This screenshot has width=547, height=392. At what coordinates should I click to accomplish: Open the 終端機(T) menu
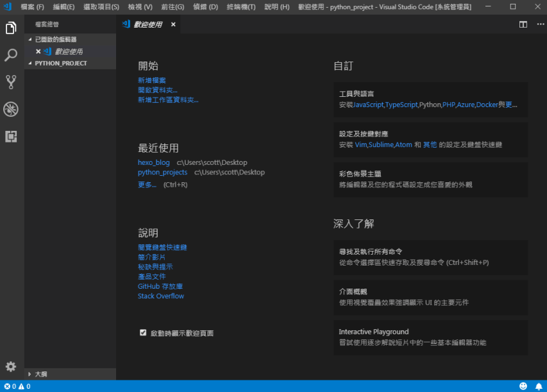point(241,7)
